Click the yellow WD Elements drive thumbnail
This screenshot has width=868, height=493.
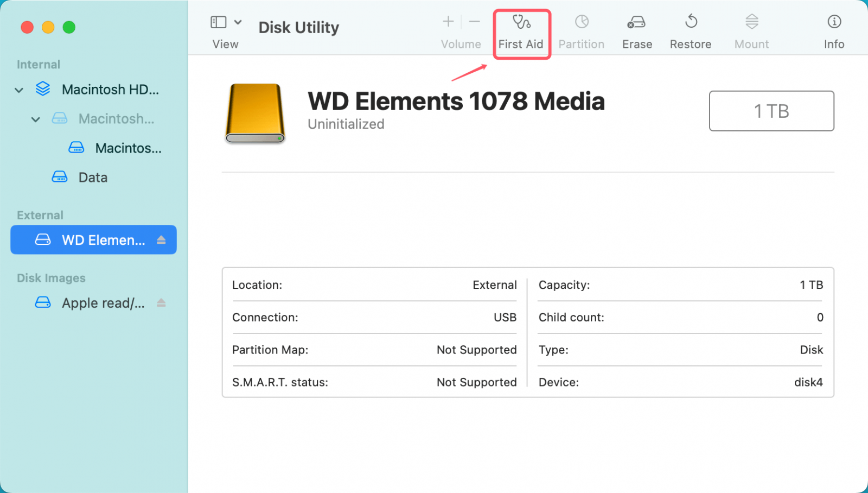(255, 113)
